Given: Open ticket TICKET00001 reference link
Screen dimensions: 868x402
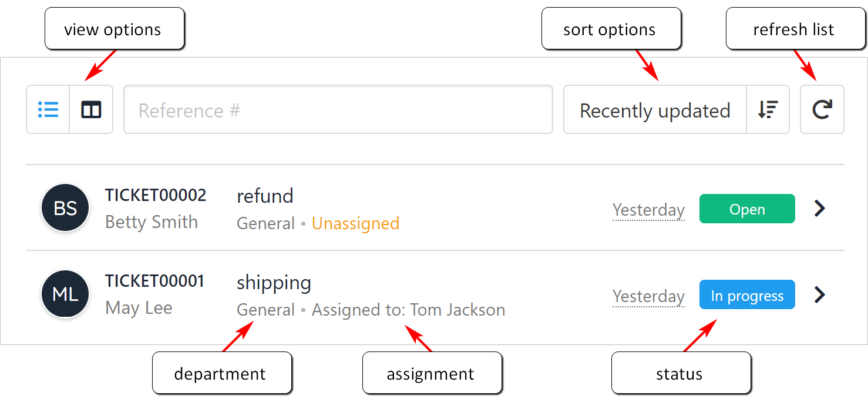Looking at the screenshot, I should pyautogui.click(x=154, y=282).
